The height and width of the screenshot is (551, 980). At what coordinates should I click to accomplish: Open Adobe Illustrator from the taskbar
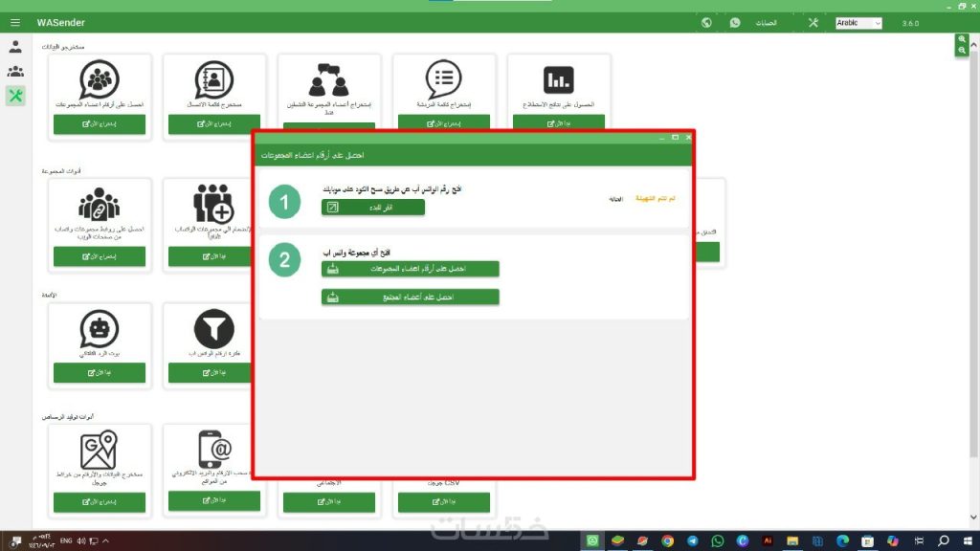(768, 541)
